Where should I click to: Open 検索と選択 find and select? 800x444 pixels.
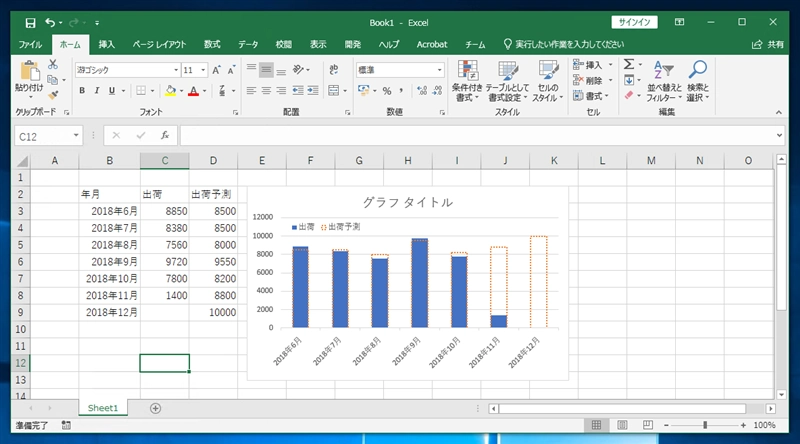[697, 81]
